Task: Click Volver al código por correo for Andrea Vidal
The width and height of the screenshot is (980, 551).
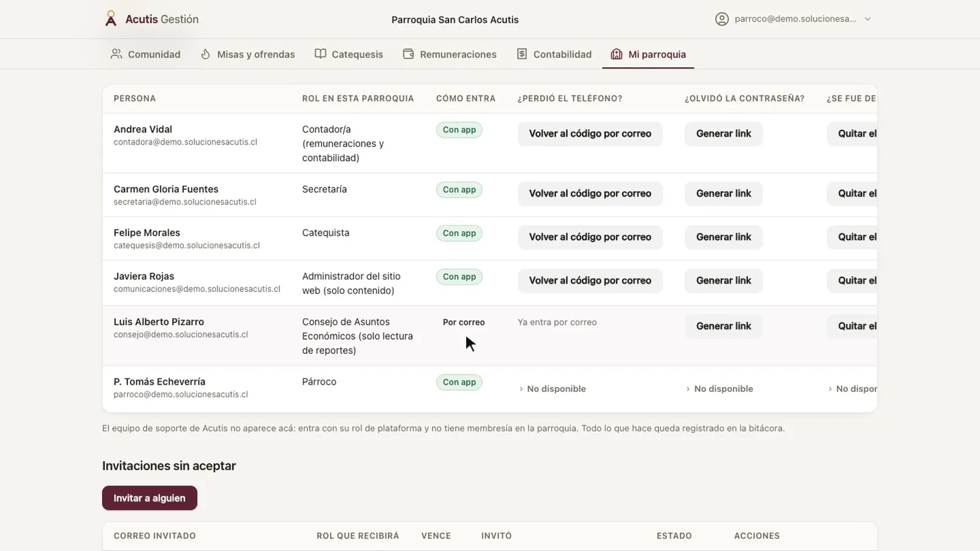Action: point(590,133)
